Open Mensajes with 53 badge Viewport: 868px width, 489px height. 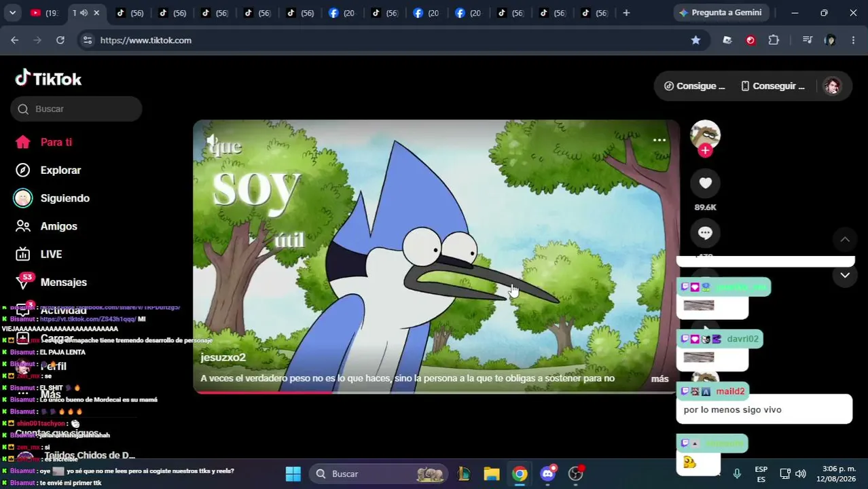point(51,282)
